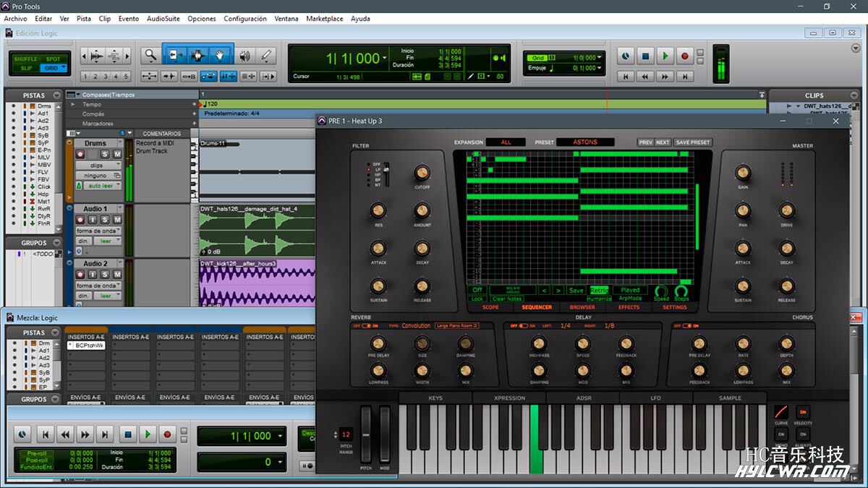Viewport: 868px width, 488px height.
Task: Switch to the EFFECTS tab in Heat Up 3
Action: 629,307
